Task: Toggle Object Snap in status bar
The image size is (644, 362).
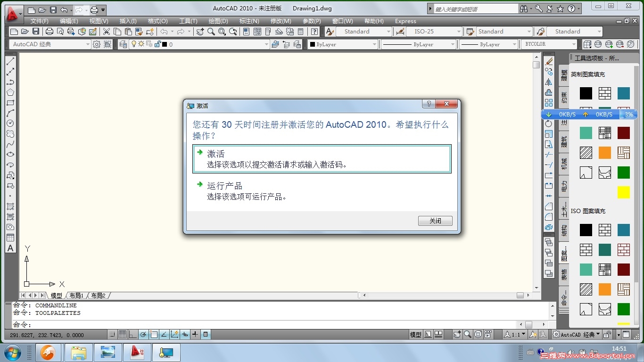Action: click(154, 335)
